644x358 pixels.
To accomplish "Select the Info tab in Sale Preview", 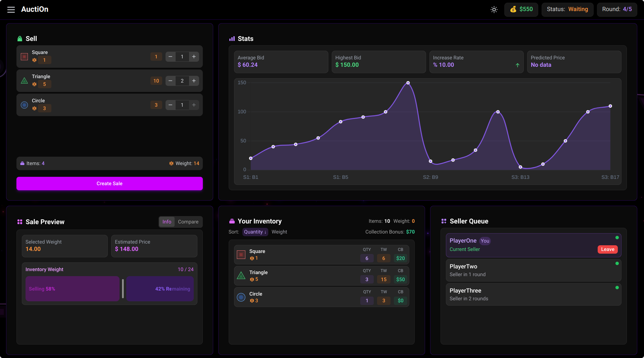I will [x=167, y=222].
